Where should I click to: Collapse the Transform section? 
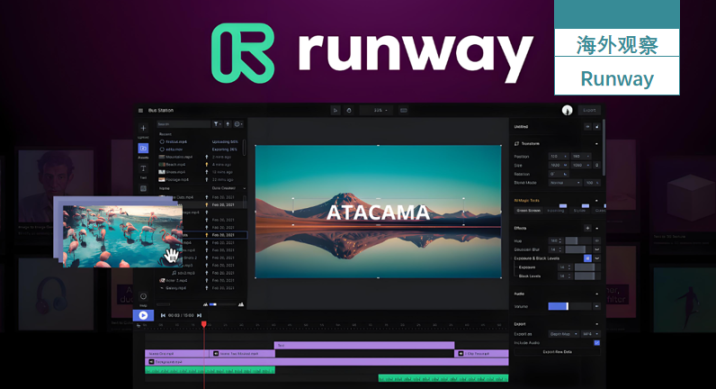tap(596, 144)
